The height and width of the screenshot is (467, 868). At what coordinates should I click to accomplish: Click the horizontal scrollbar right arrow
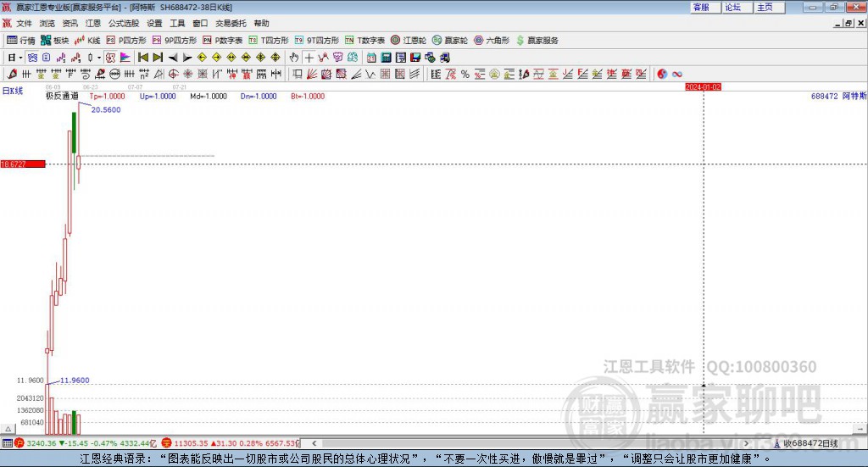tap(746, 443)
